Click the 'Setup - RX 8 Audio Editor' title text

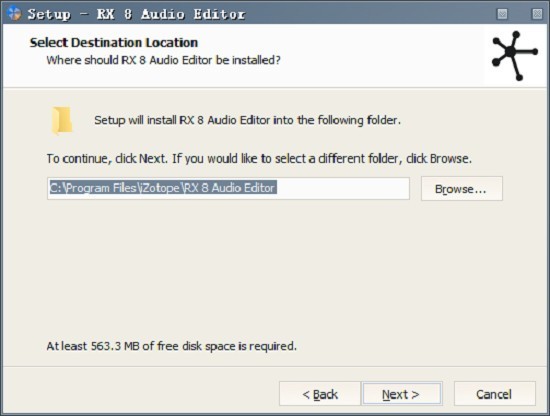tap(136, 14)
